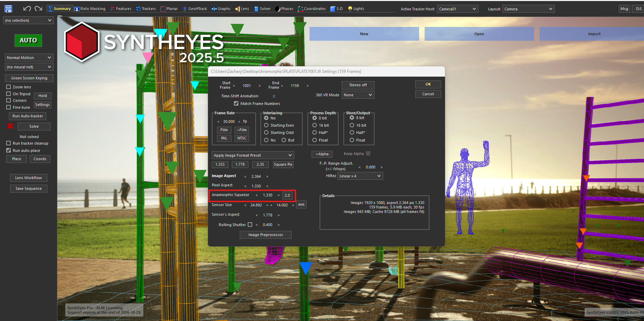644x321 pixels.
Task: Open Layout Camera dropdown
Action: [x=528, y=9]
